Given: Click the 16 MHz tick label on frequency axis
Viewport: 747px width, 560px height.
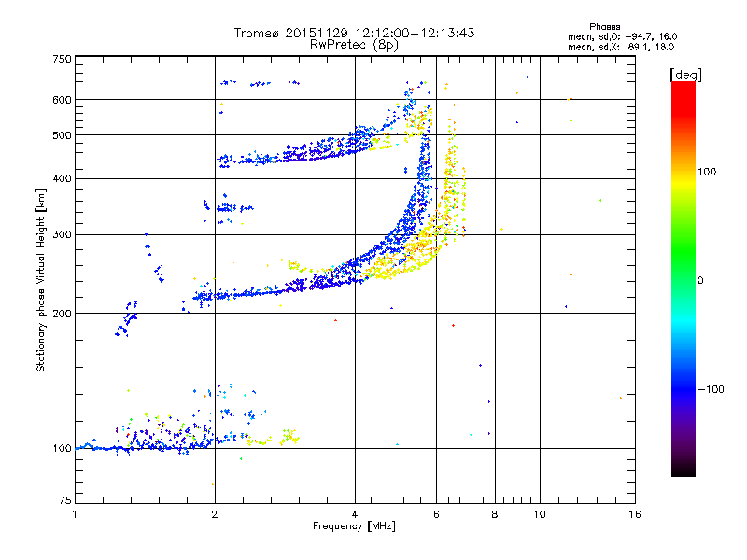Looking at the screenshot, I should coord(635,514).
